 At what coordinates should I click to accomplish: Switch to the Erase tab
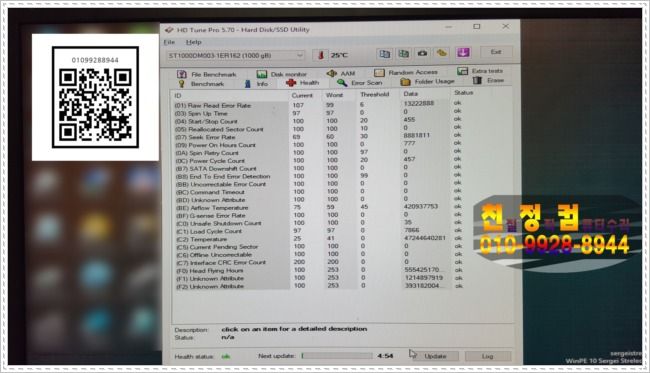[489, 80]
